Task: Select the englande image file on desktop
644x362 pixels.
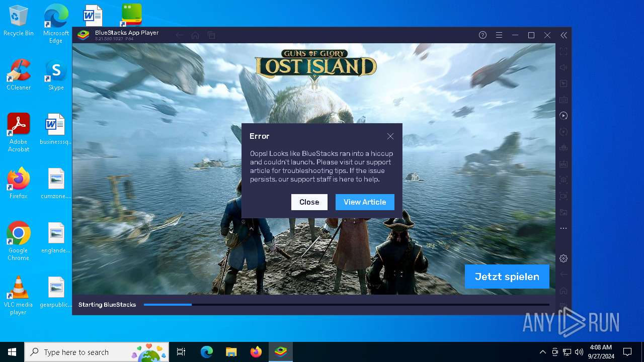Action: pyautogui.click(x=56, y=238)
